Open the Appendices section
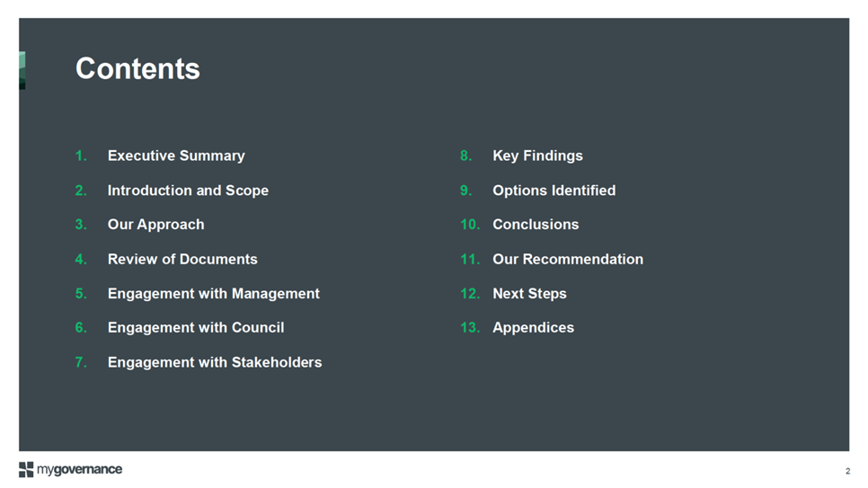Viewport: 868px width, 488px height. (x=533, y=328)
